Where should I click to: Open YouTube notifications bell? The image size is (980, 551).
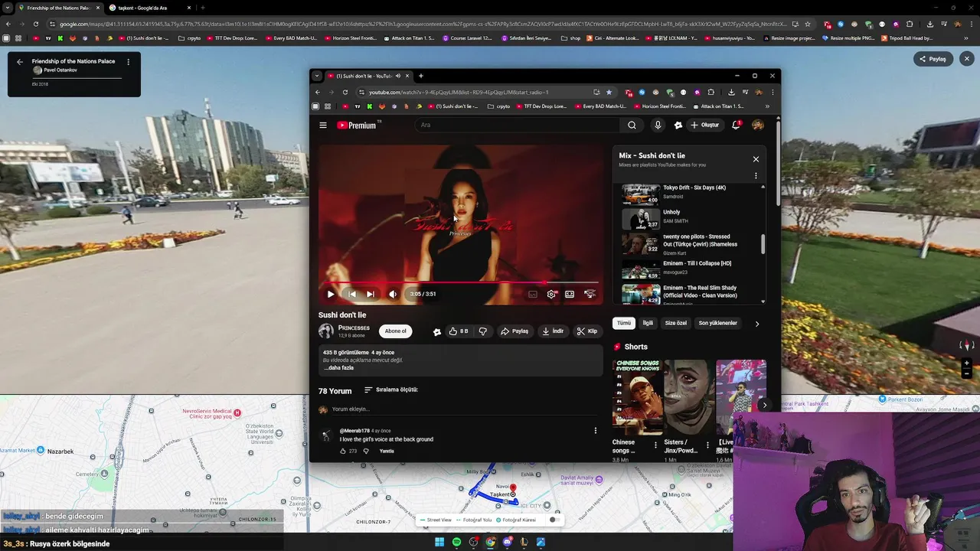click(x=736, y=126)
